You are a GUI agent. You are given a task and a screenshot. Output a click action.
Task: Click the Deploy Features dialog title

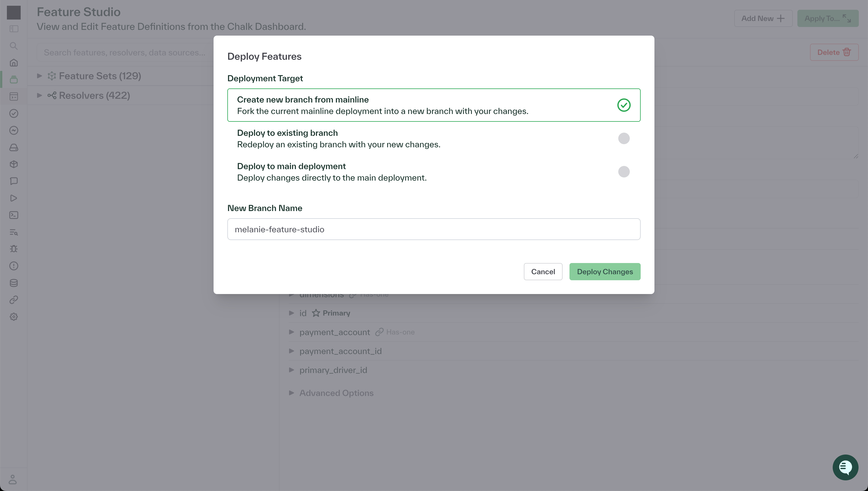(264, 56)
